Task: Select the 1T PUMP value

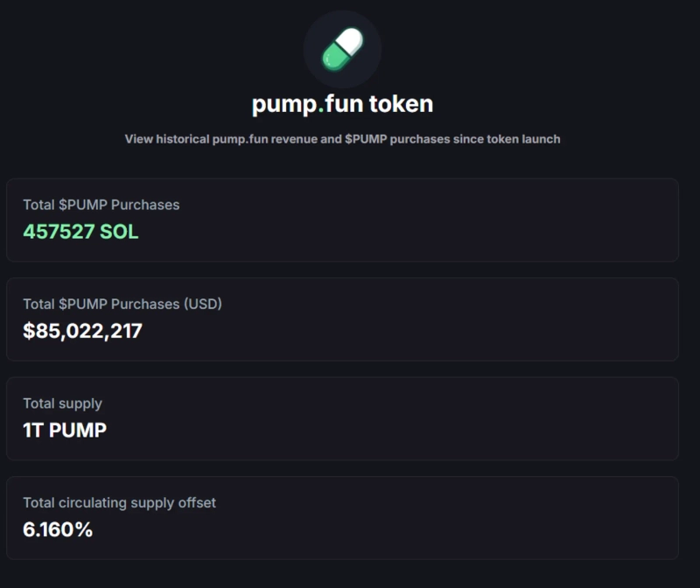Action: (65, 430)
